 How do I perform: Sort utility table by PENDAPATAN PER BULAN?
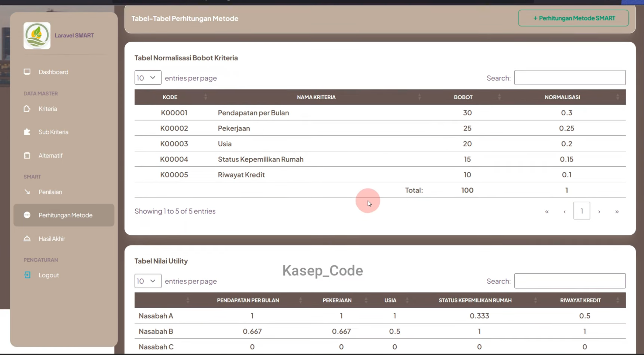pos(300,300)
